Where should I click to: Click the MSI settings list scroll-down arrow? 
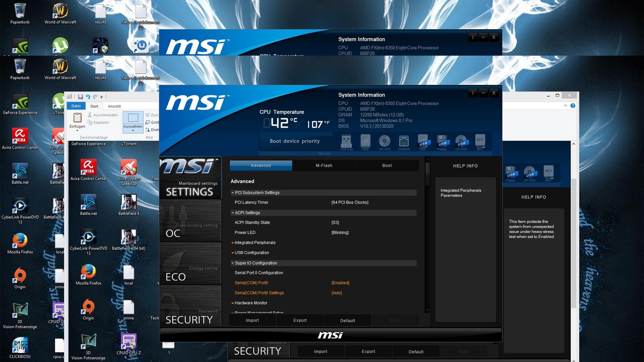click(x=427, y=311)
